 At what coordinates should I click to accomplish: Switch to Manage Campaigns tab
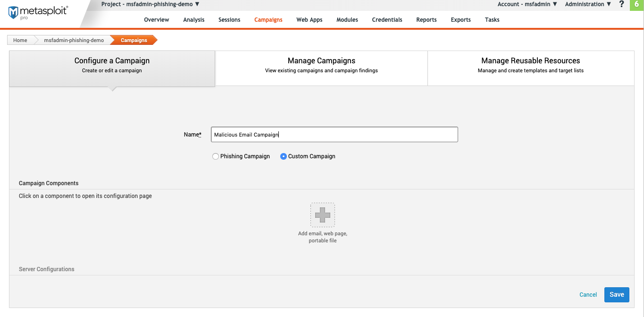coord(321,65)
